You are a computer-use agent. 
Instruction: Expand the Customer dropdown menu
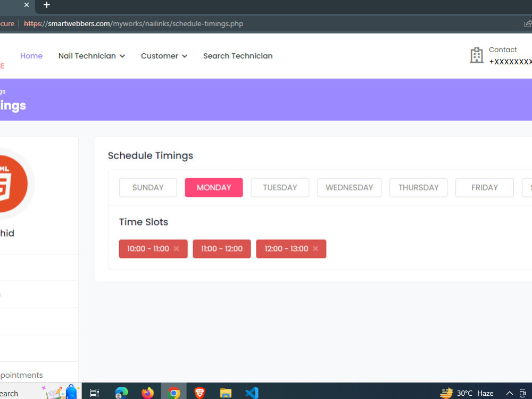164,56
